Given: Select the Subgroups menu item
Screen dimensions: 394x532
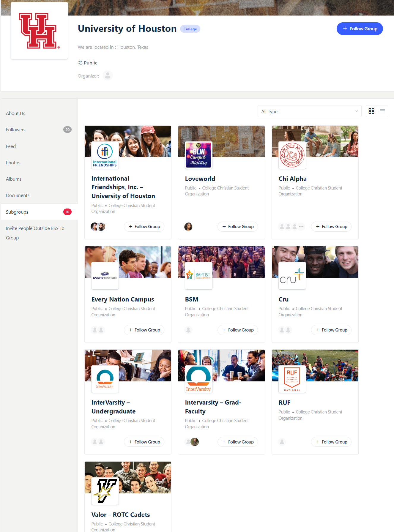Looking at the screenshot, I should [x=39, y=212].
